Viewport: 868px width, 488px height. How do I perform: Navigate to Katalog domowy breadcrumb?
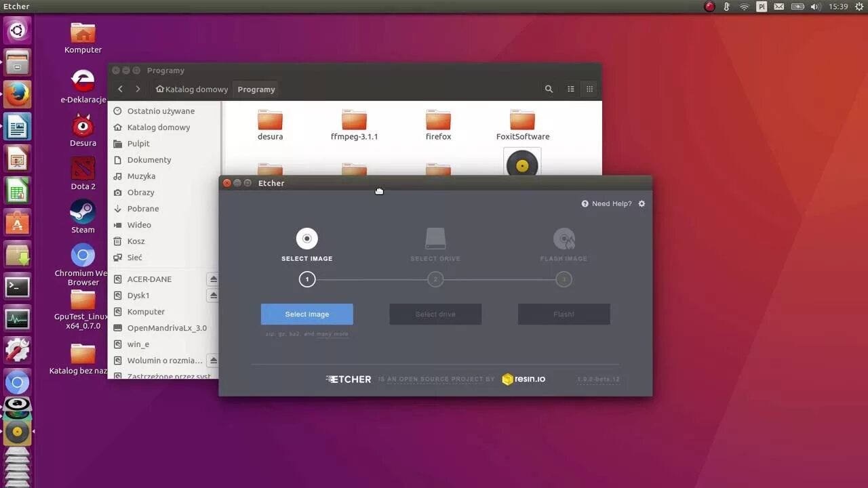point(192,89)
